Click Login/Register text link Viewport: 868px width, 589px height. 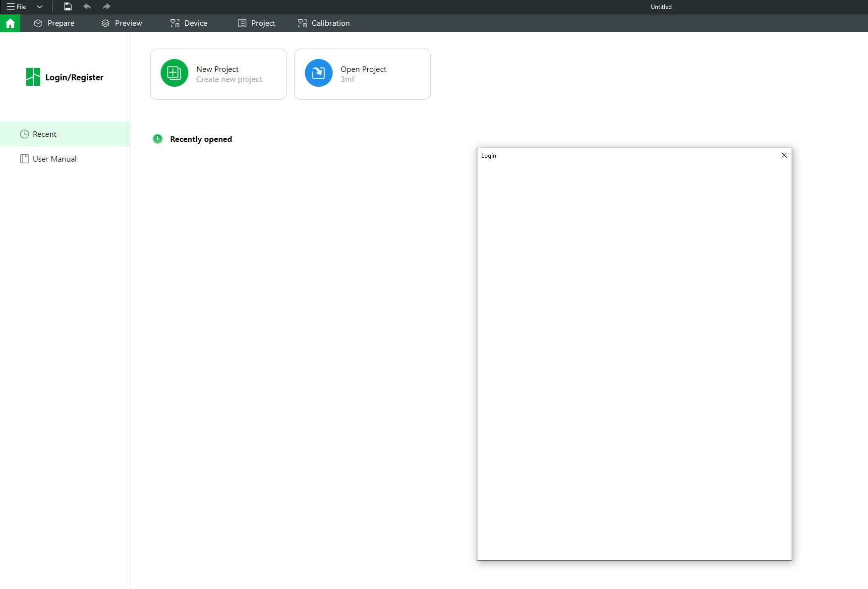tap(74, 77)
